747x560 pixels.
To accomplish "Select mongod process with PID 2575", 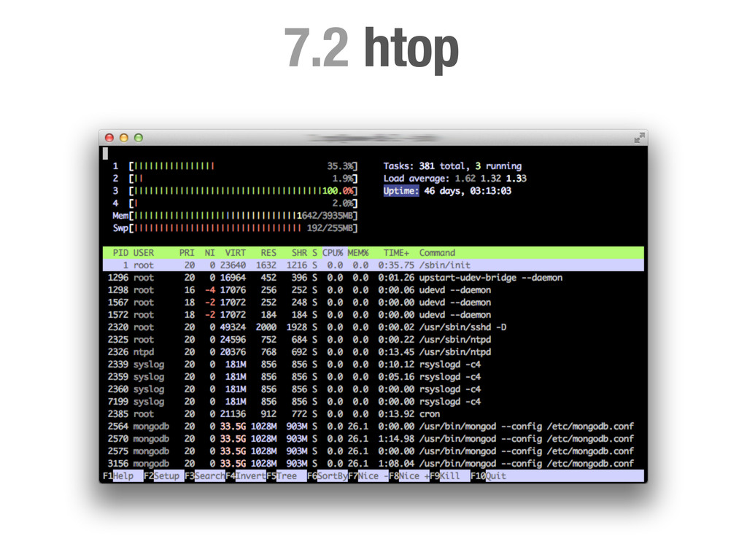I will click(x=373, y=451).
